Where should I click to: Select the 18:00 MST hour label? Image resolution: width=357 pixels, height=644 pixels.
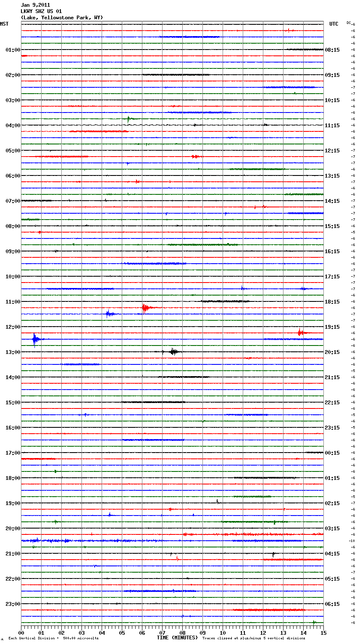(13, 478)
